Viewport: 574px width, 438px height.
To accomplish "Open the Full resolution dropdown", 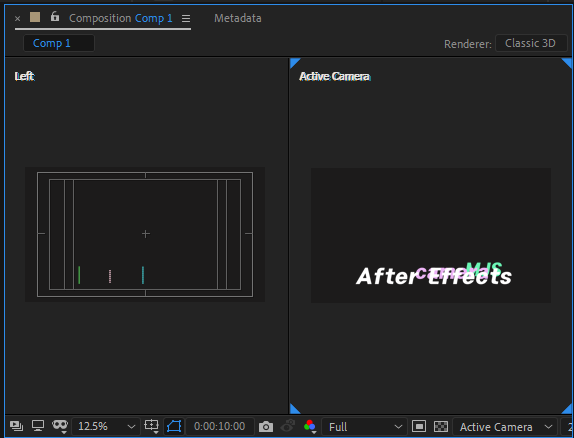I will [x=364, y=427].
